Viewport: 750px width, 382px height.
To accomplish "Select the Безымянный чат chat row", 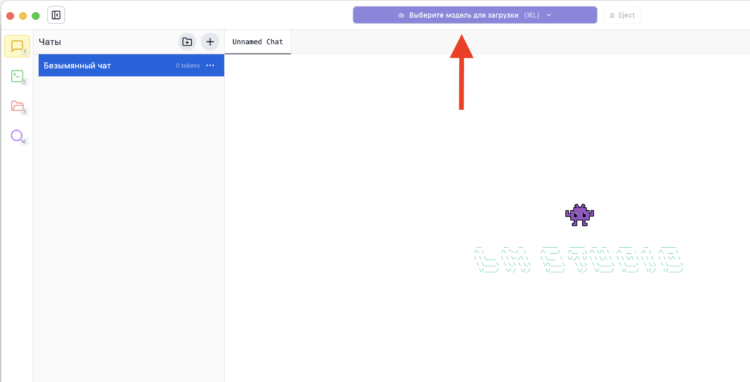I will coord(131,65).
